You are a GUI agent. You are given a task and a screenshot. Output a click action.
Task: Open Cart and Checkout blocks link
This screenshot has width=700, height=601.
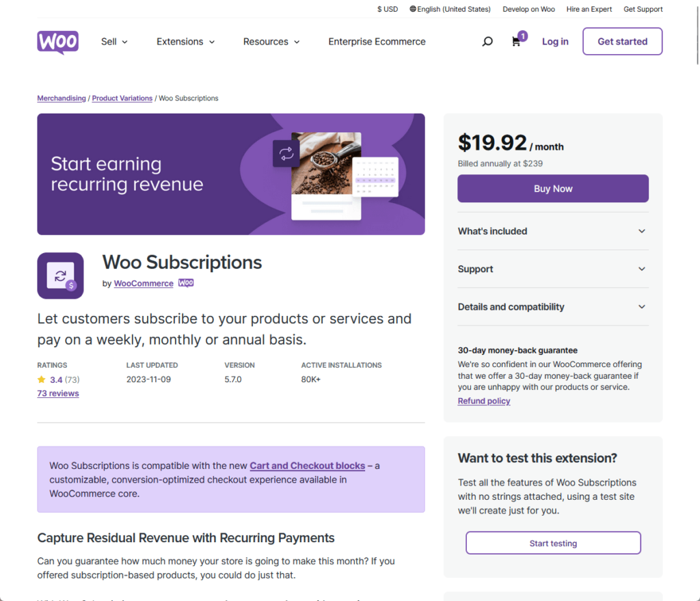click(x=307, y=466)
